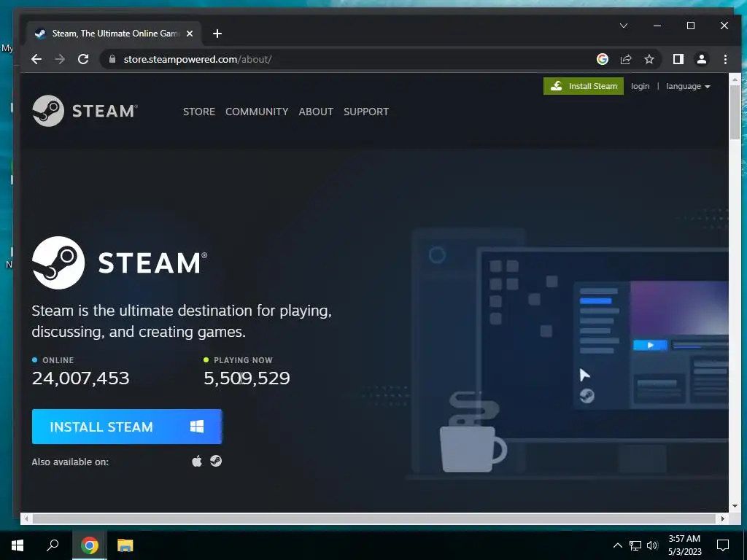Select the Steam browser tab
Viewport: 747px width, 560px height.
(113, 34)
